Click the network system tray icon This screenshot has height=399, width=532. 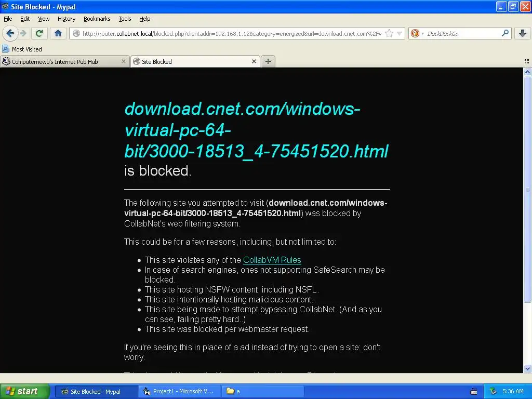click(x=494, y=391)
